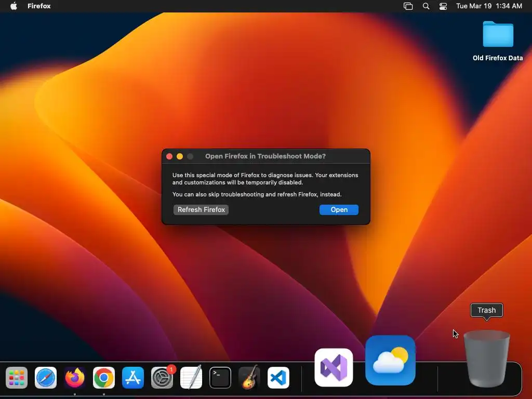The height and width of the screenshot is (399, 532).
Task: Close the Troubleshoot Mode dialog with red button
Action: tap(169, 156)
